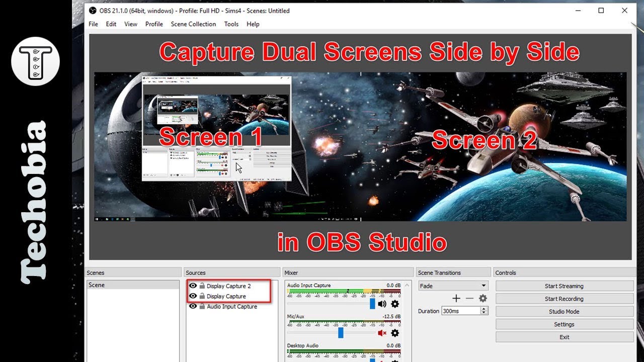The width and height of the screenshot is (644, 362).
Task: Increase transition Duration with up arrow
Action: click(x=485, y=309)
